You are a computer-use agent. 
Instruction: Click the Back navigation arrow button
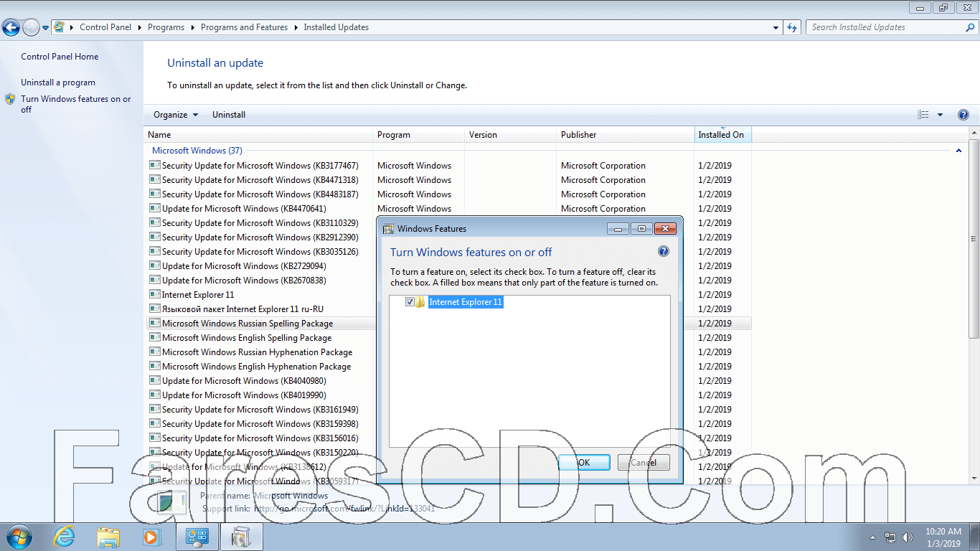click(11, 28)
